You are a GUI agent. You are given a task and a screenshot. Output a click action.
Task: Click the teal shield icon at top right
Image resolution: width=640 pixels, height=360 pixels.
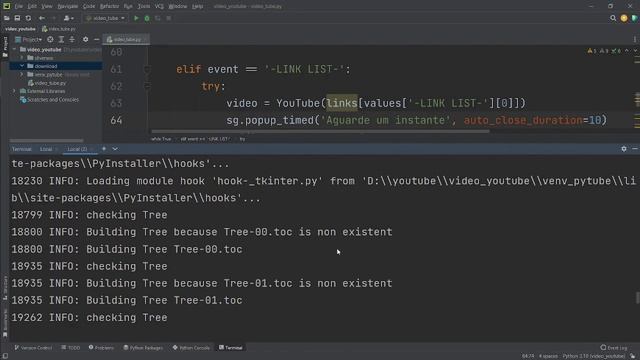pos(634,18)
